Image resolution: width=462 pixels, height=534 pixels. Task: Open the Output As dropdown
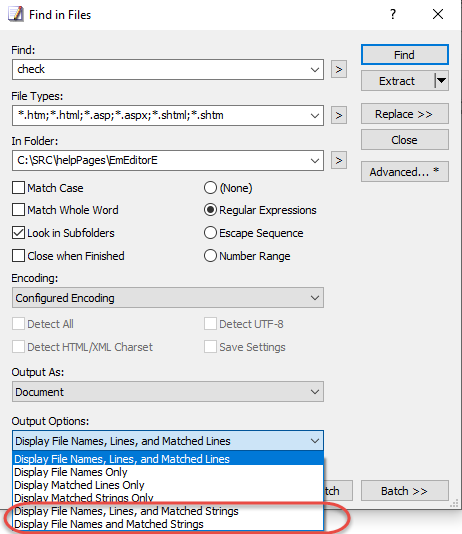click(168, 392)
